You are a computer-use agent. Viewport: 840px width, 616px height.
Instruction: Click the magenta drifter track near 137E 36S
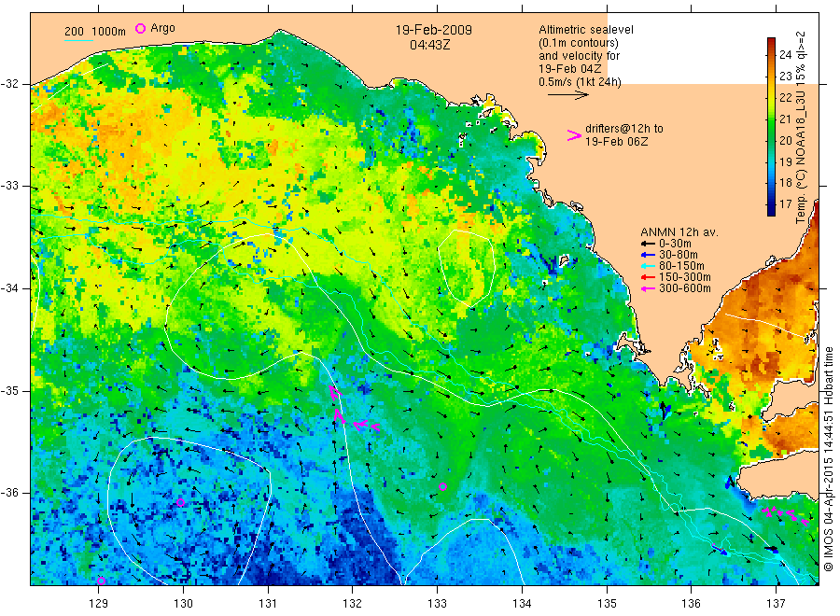tap(785, 515)
